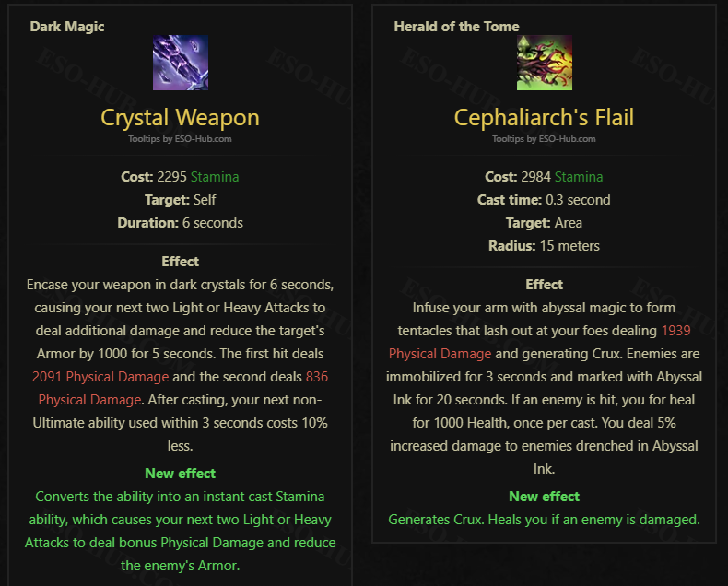Click the Dark Magic skill line label
Screen dimensions: 728x586
coord(67,27)
